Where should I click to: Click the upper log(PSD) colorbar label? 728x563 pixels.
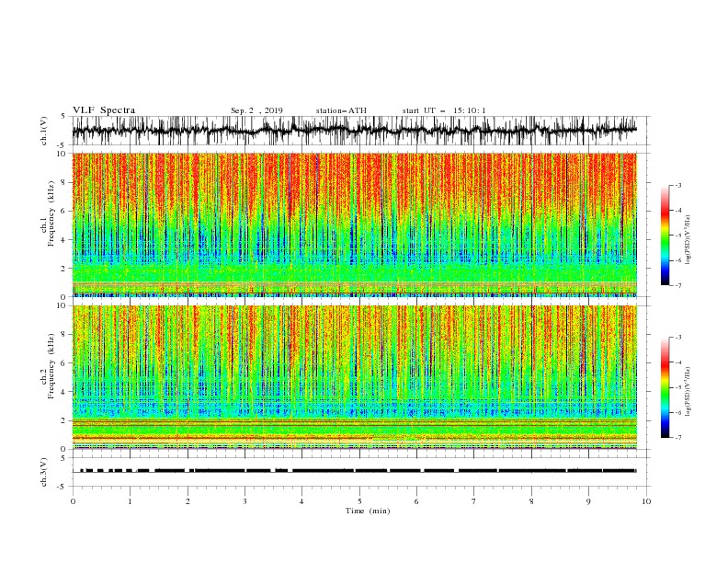pyautogui.click(x=688, y=240)
